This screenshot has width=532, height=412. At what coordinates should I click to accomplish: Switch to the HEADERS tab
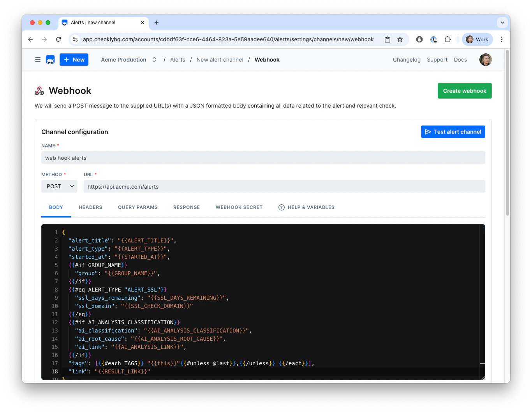(x=90, y=207)
